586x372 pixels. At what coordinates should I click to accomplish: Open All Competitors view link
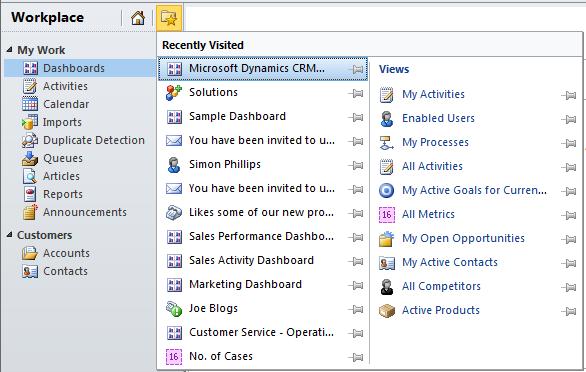[x=441, y=286]
